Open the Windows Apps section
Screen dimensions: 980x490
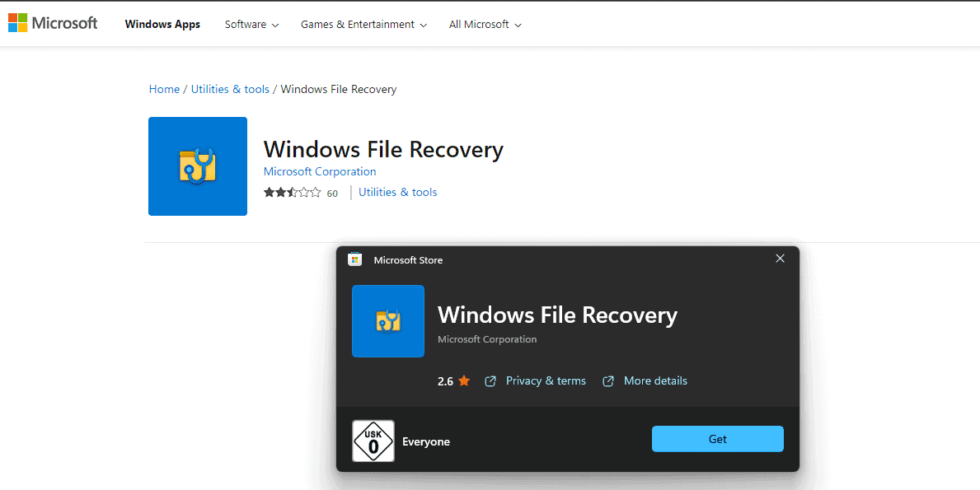click(162, 25)
